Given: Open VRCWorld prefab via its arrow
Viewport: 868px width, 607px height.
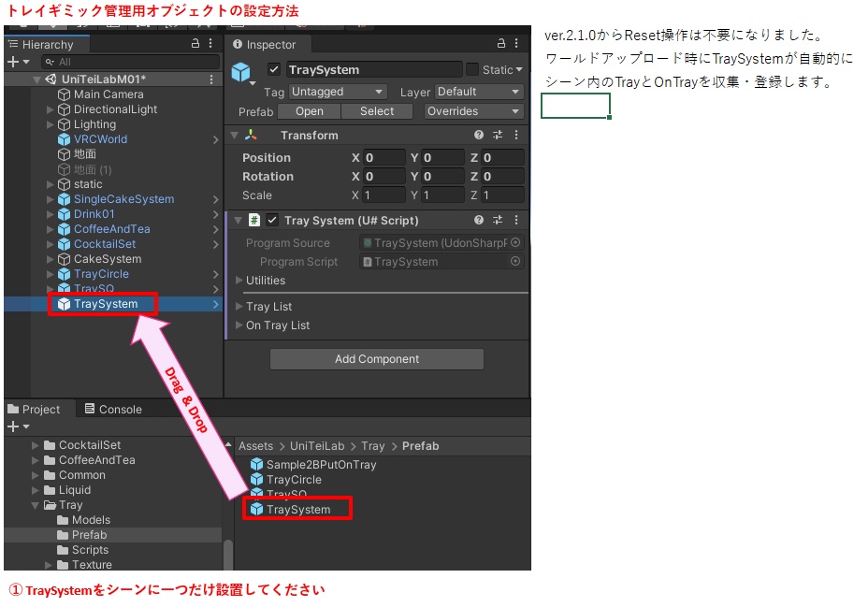Looking at the screenshot, I should pos(216,140).
